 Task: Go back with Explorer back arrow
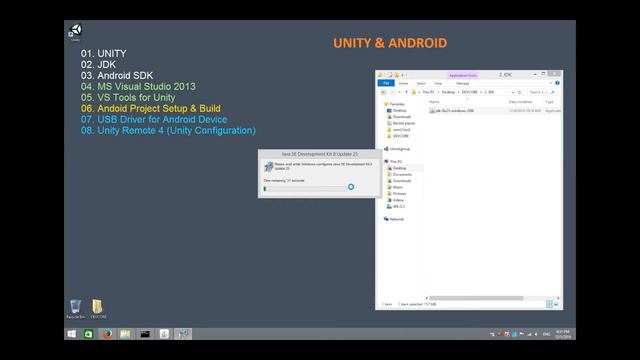[x=383, y=92]
